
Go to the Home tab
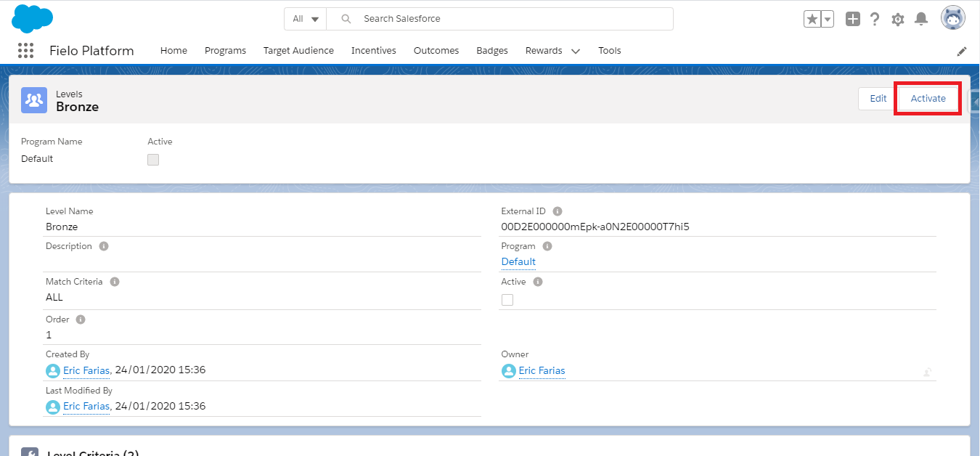(x=173, y=51)
